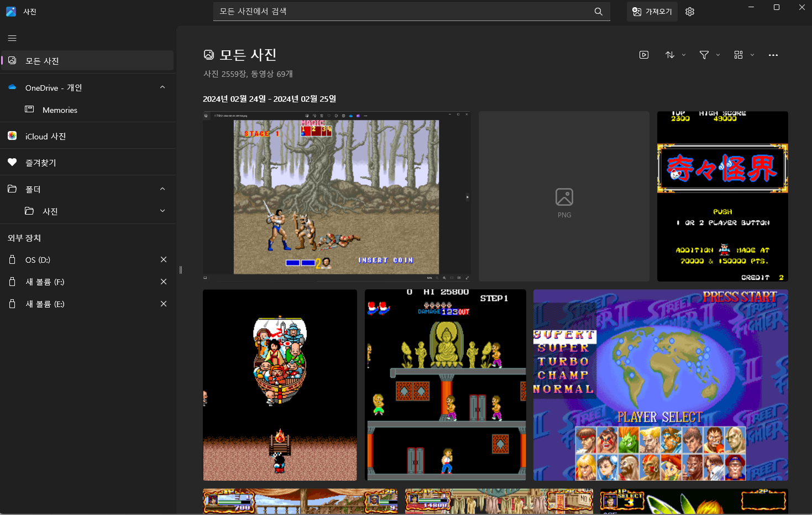This screenshot has width=812, height=515.
Task: Click the Favorites heart icon
Action: coord(12,163)
